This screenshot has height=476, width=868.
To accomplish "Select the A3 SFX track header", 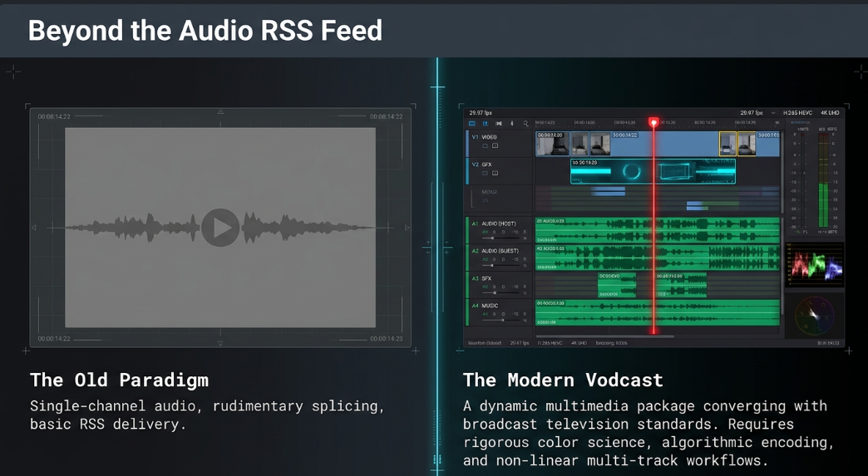I will click(x=500, y=285).
